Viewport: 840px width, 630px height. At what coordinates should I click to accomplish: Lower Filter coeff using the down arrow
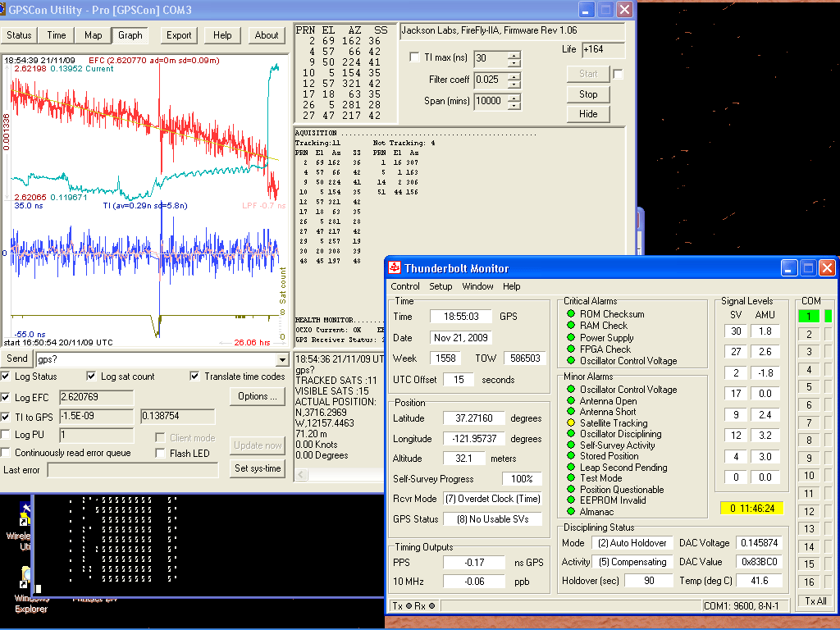tap(514, 84)
